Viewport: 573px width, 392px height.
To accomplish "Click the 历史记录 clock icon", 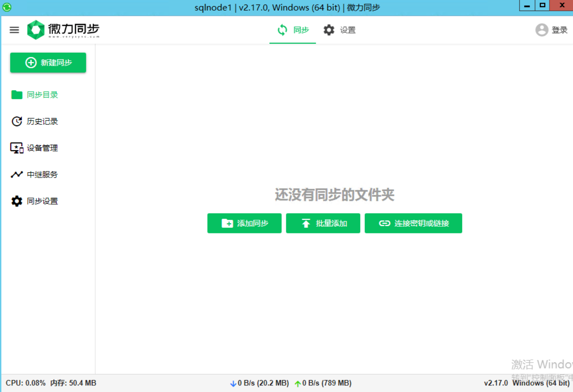I will pyautogui.click(x=17, y=121).
